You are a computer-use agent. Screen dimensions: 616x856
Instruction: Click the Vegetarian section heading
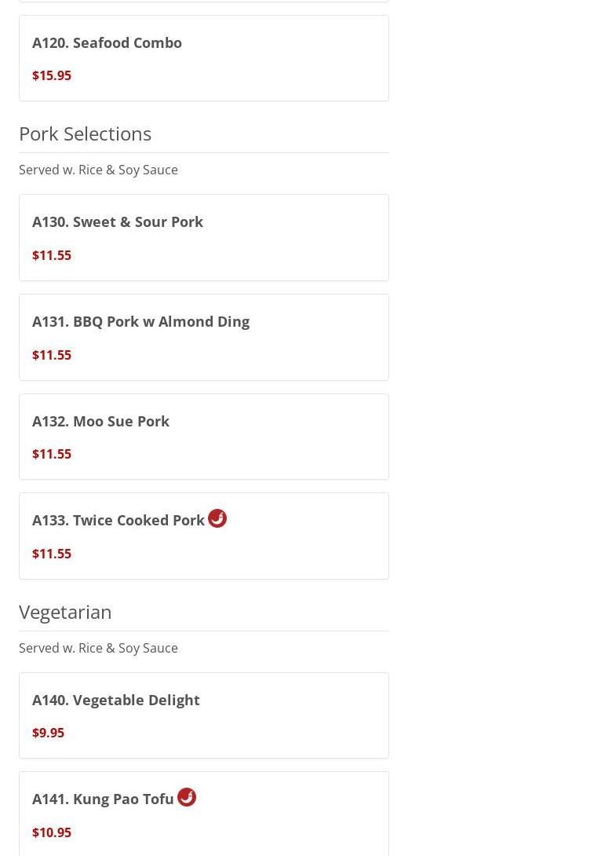coord(65,612)
